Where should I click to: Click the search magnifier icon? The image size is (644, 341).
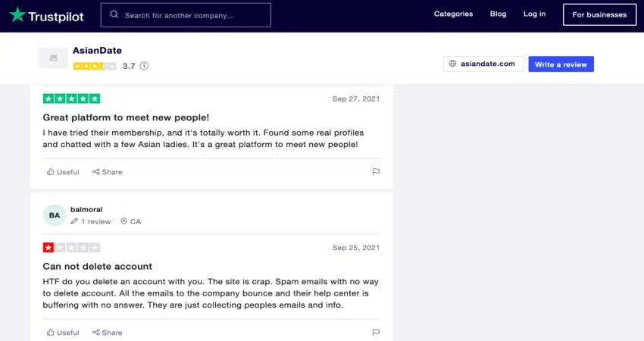tap(114, 14)
